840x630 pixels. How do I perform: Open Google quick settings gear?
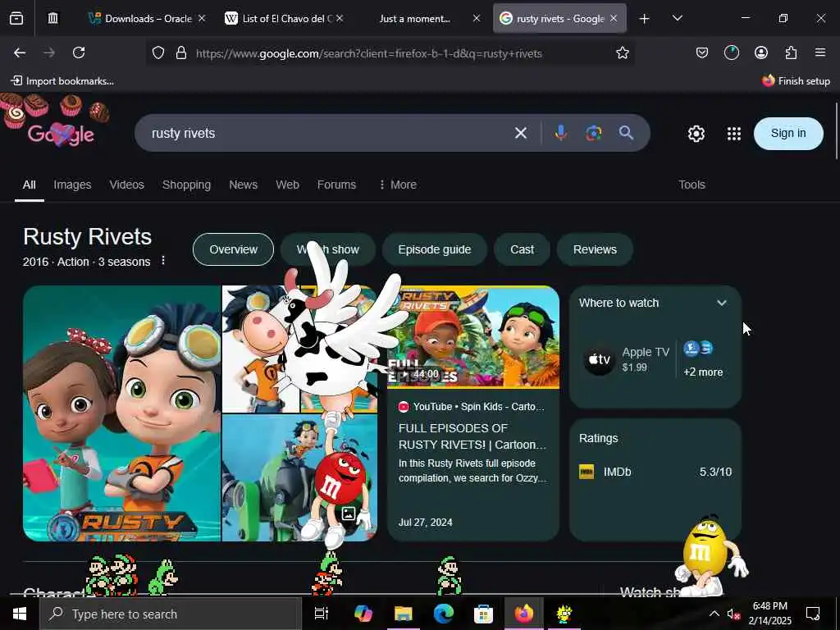click(x=696, y=134)
